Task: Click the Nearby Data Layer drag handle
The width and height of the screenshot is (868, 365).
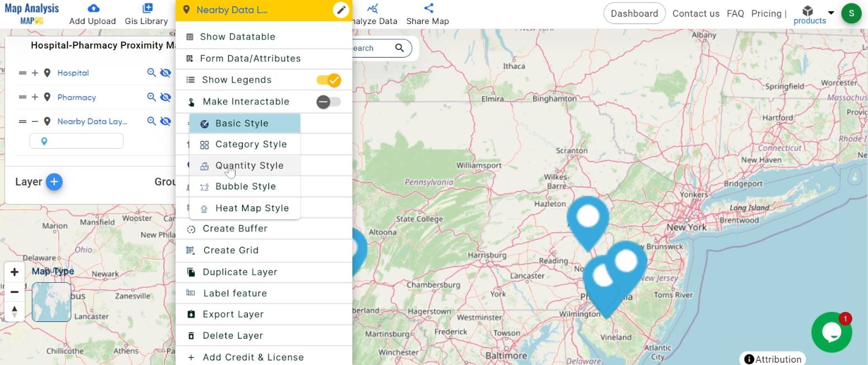Action: coord(22,121)
